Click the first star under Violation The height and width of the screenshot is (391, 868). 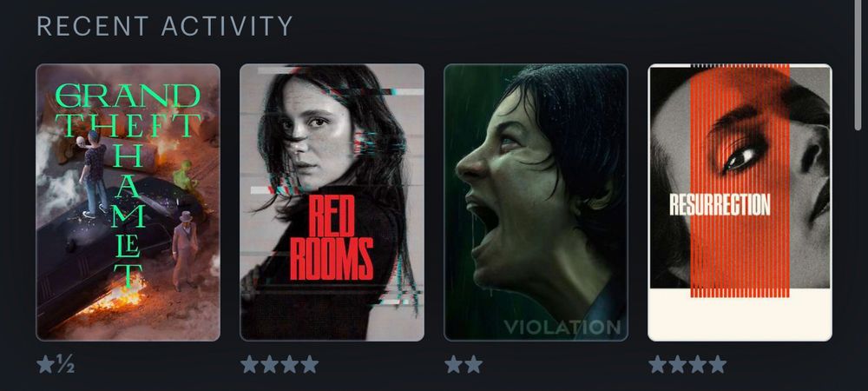click(x=453, y=364)
